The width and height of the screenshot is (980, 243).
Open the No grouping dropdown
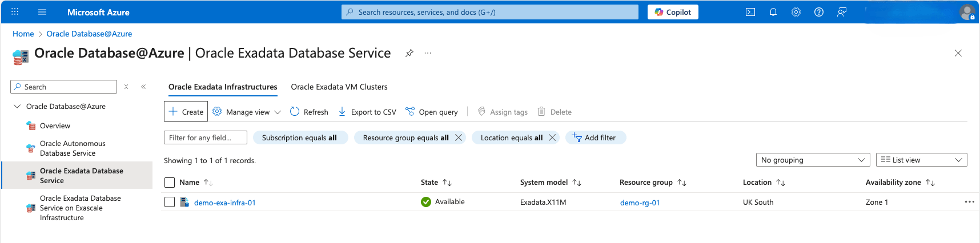[x=813, y=160]
